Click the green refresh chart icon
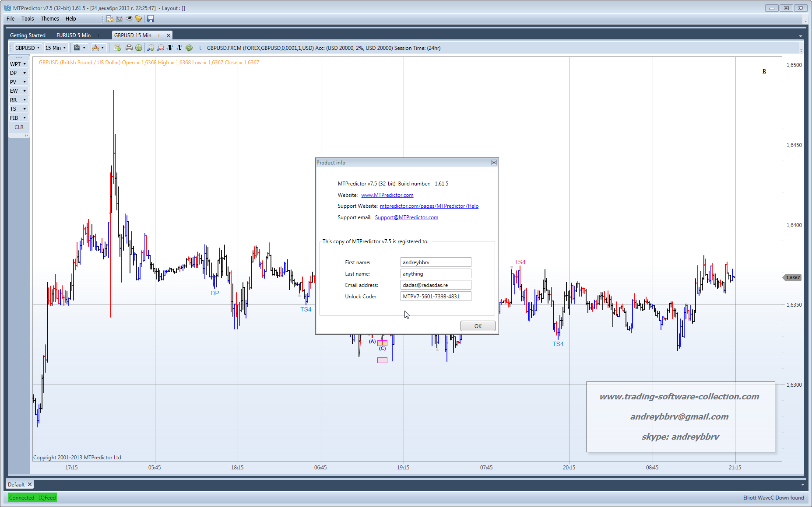 coord(189,48)
